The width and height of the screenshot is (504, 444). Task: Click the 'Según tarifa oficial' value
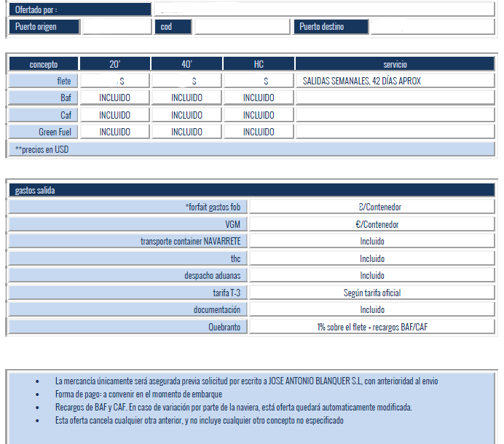click(x=372, y=293)
